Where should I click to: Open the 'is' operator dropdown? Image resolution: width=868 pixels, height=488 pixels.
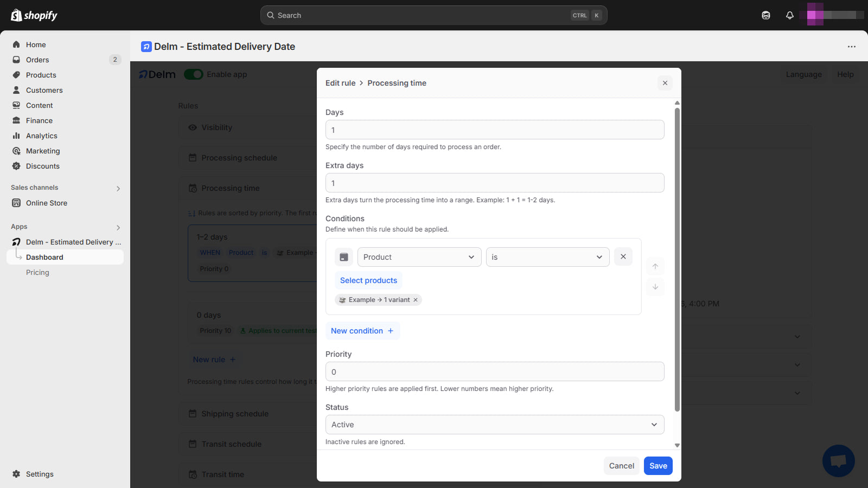tap(548, 257)
